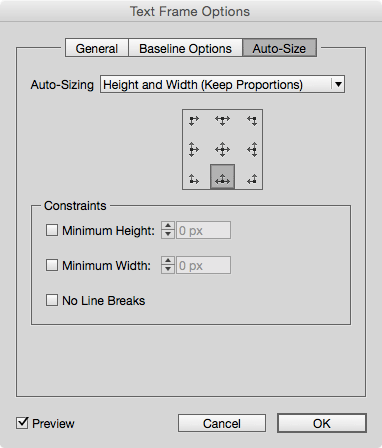Click the Minimum Width value field
This screenshot has width=382, height=448.
click(x=203, y=265)
